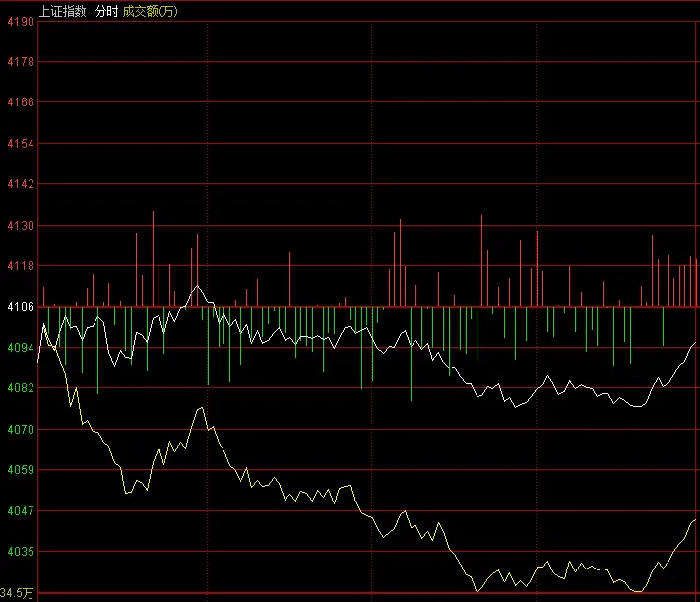Select the 4154 price axis label

tap(21, 144)
